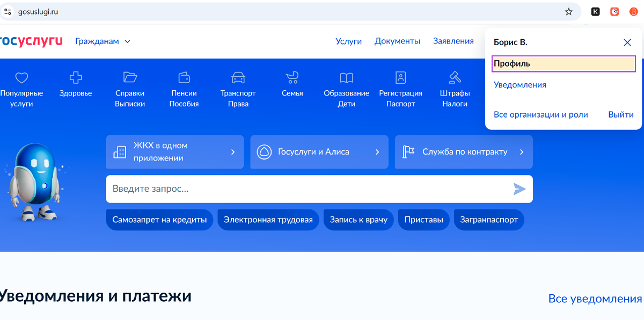
Task: Open the Семья stroller icon
Action: [x=292, y=77]
